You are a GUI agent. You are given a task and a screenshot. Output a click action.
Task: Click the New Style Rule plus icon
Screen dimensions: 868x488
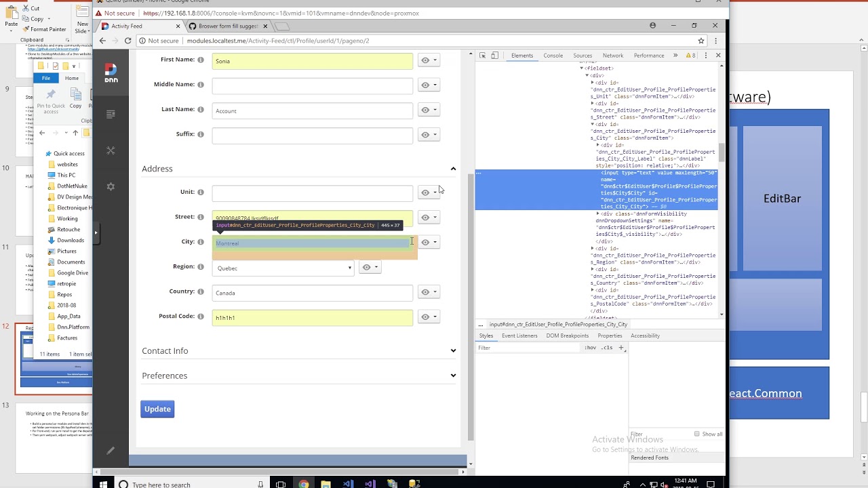[620, 348]
